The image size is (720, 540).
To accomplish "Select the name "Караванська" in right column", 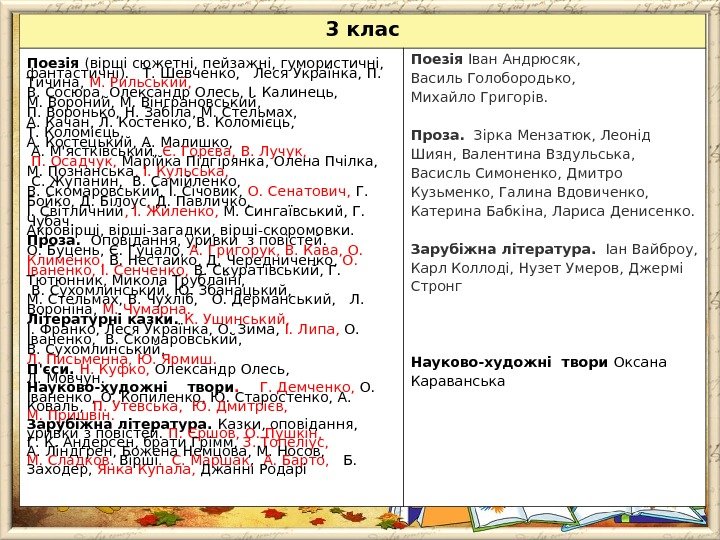I will pyautogui.click(x=458, y=381).
